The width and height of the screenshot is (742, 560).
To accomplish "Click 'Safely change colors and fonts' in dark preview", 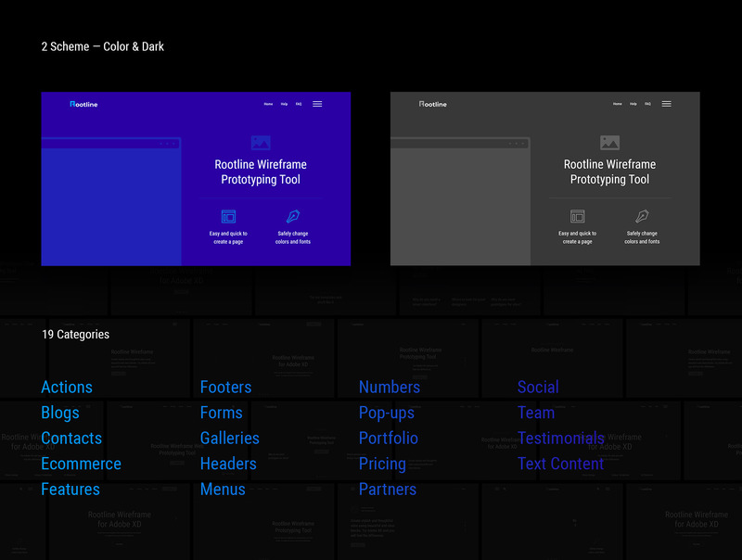I will pos(642,238).
